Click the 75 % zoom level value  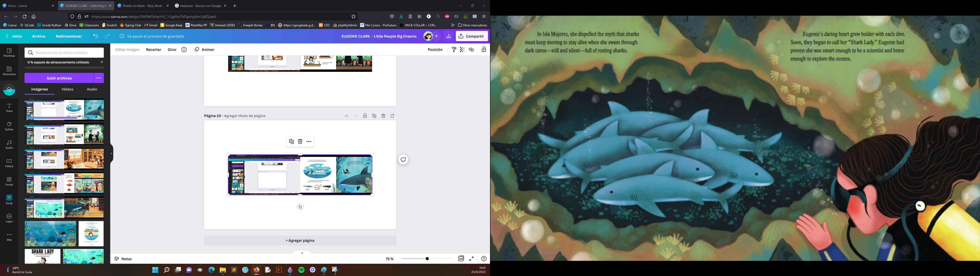point(390,259)
